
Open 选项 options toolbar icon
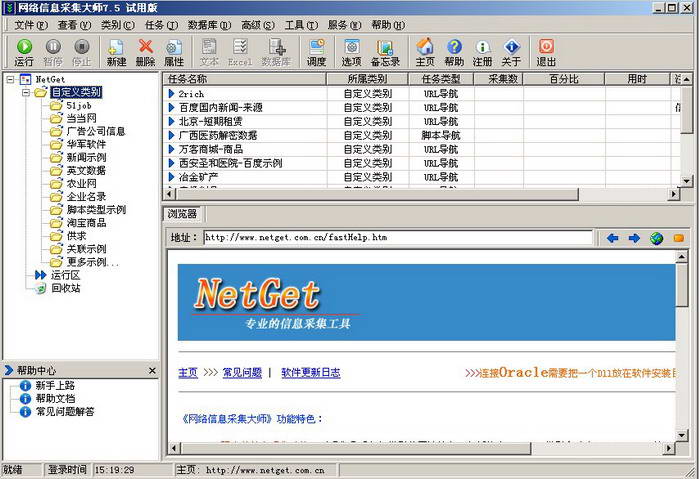coord(351,52)
